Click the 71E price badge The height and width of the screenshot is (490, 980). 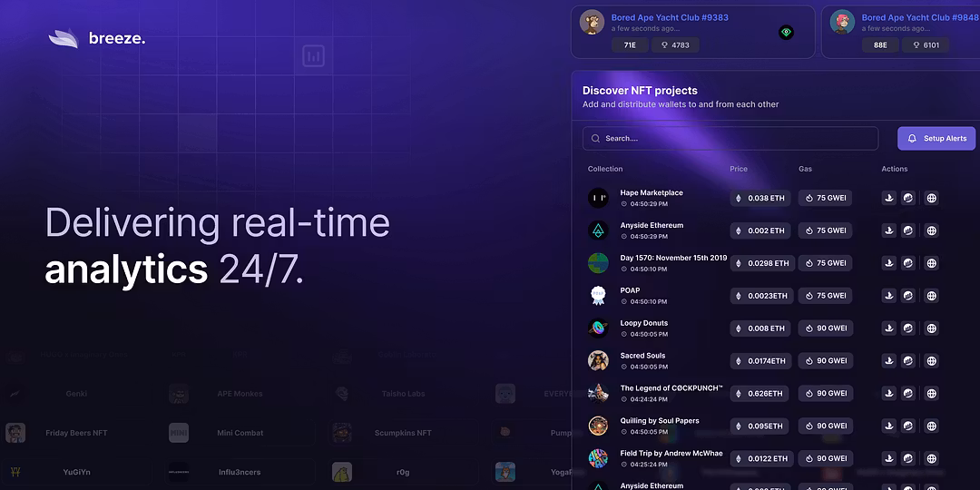click(x=630, y=45)
